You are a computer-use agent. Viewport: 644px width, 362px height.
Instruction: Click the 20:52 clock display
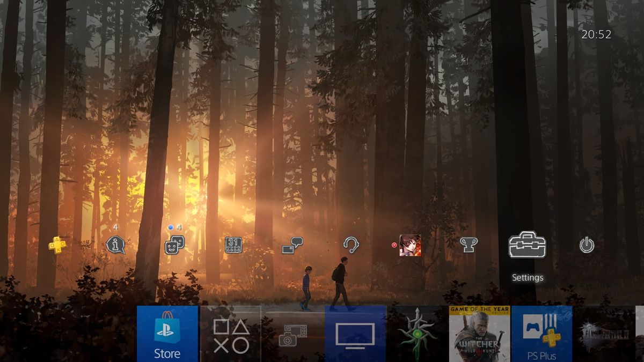596,34
